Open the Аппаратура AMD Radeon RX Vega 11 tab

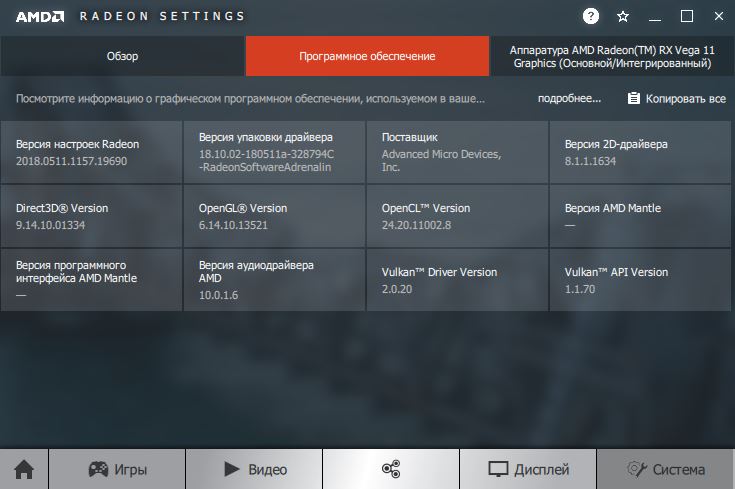(x=612, y=56)
